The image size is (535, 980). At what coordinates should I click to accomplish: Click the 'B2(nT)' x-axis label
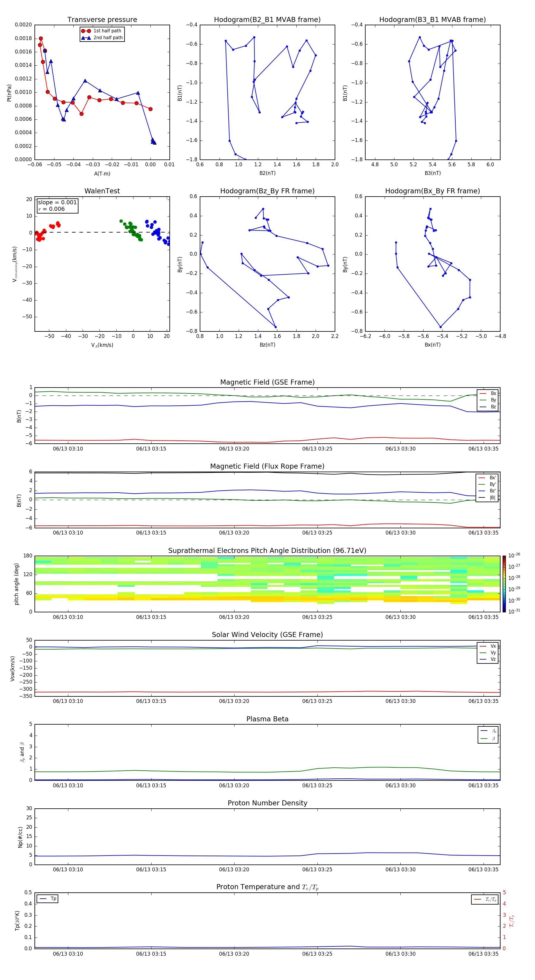[x=267, y=173]
